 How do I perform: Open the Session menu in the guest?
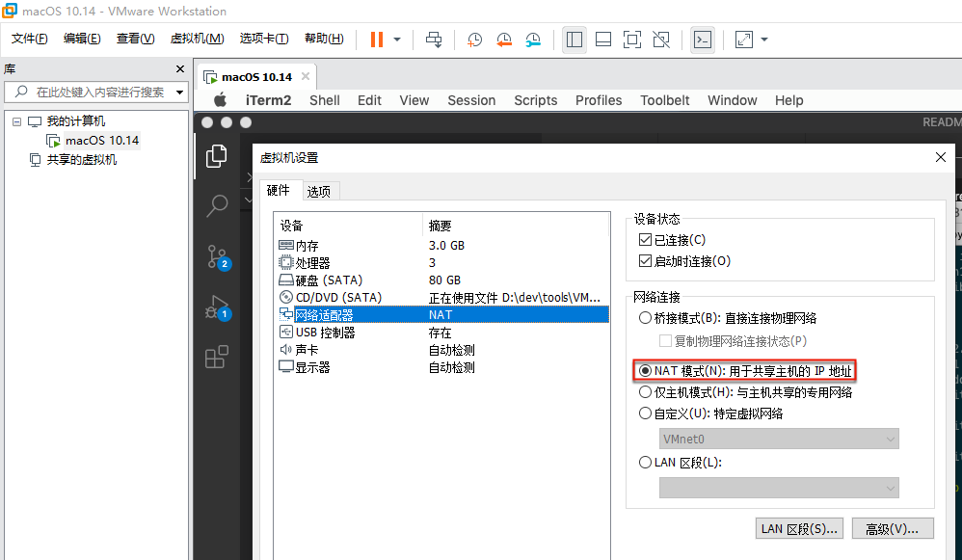tap(471, 100)
